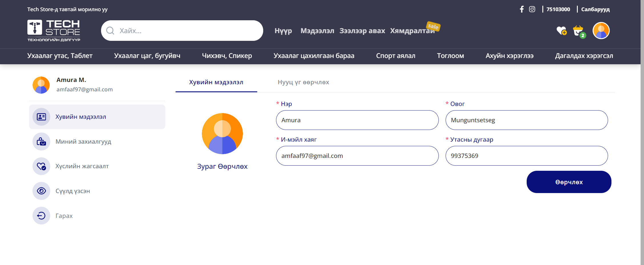The image size is (644, 265).
Task: Click the Гарах logout icon
Action: 41,216
